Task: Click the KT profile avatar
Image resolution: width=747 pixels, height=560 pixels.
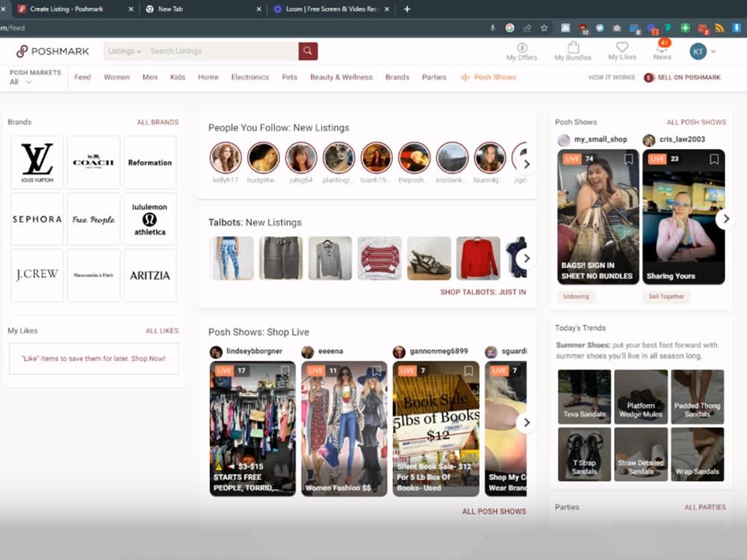Action: 698,52
